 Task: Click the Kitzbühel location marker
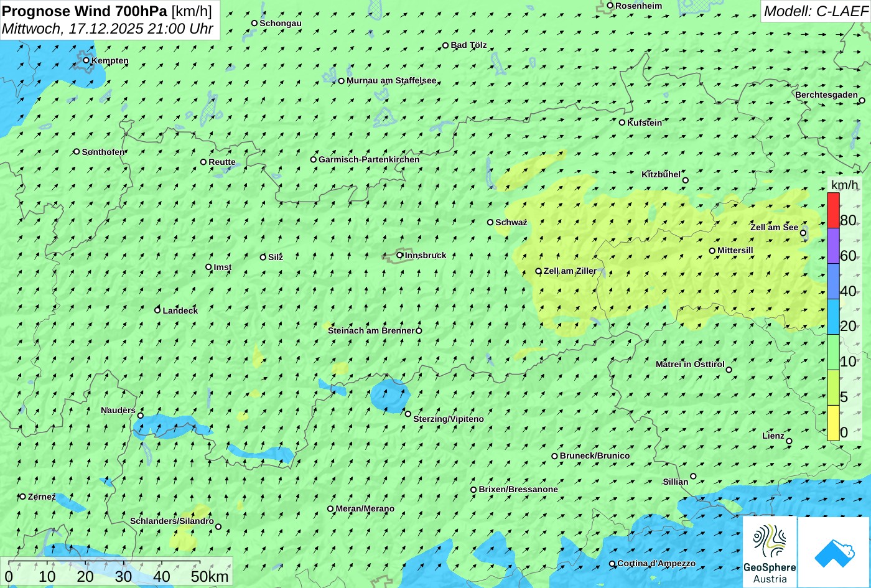point(686,180)
